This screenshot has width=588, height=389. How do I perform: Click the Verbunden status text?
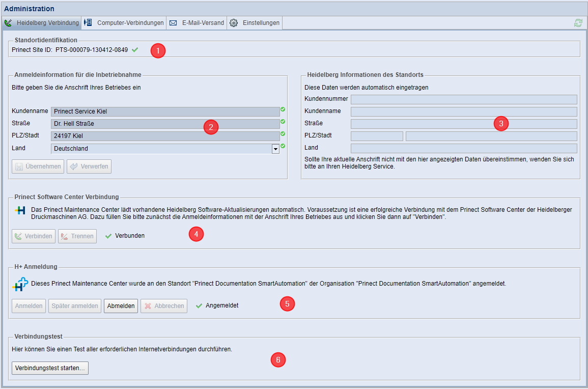(x=130, y=236)
